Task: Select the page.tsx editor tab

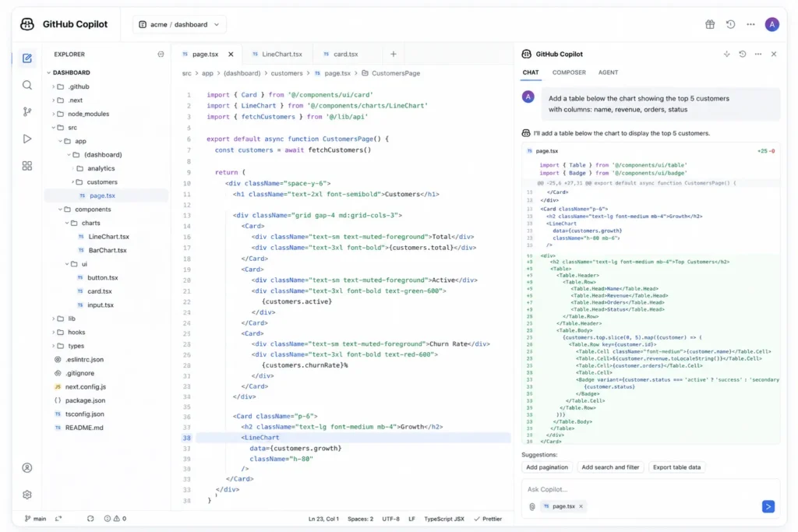Action: pyautogui.click(x=205, y=54)
